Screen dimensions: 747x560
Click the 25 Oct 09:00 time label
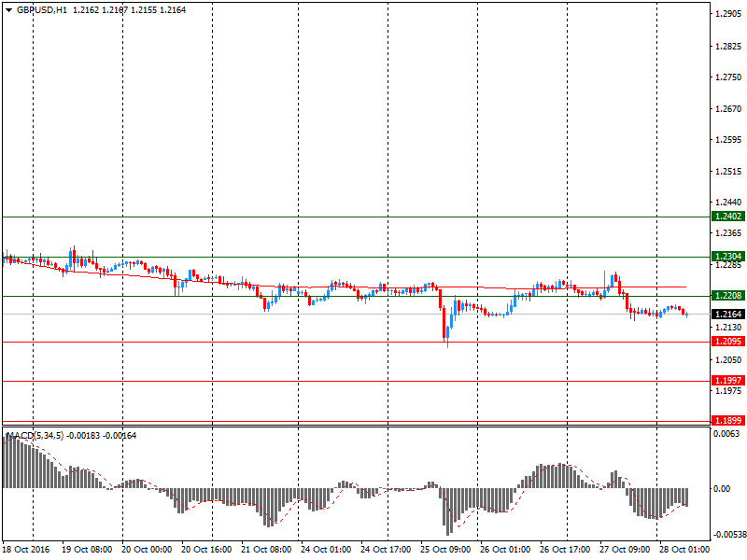[x=445, y=550]
